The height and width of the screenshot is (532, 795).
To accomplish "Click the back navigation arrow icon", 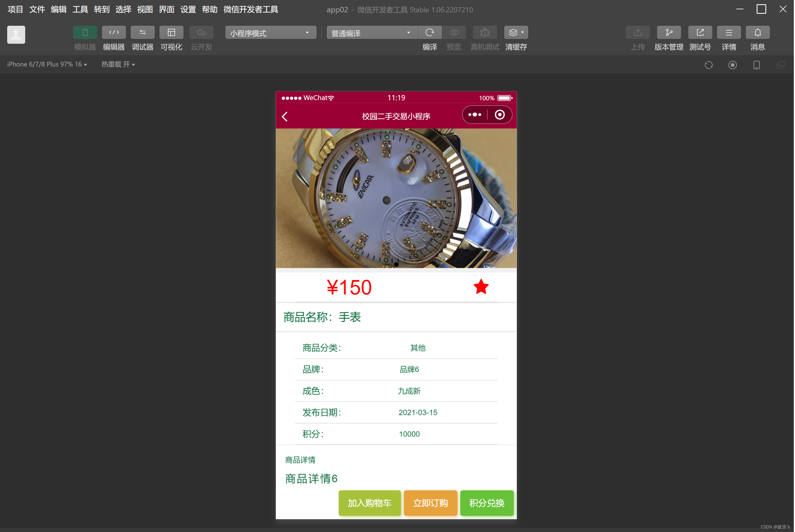I will [285, 115].
